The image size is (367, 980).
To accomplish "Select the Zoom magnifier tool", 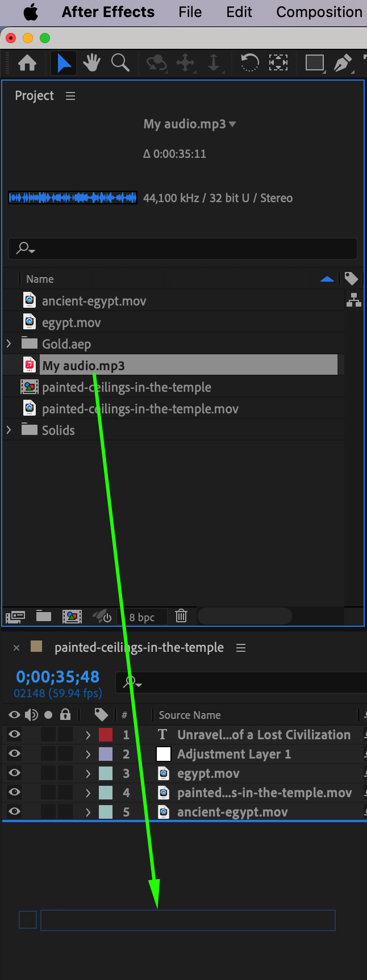I will tap(120, 62).
